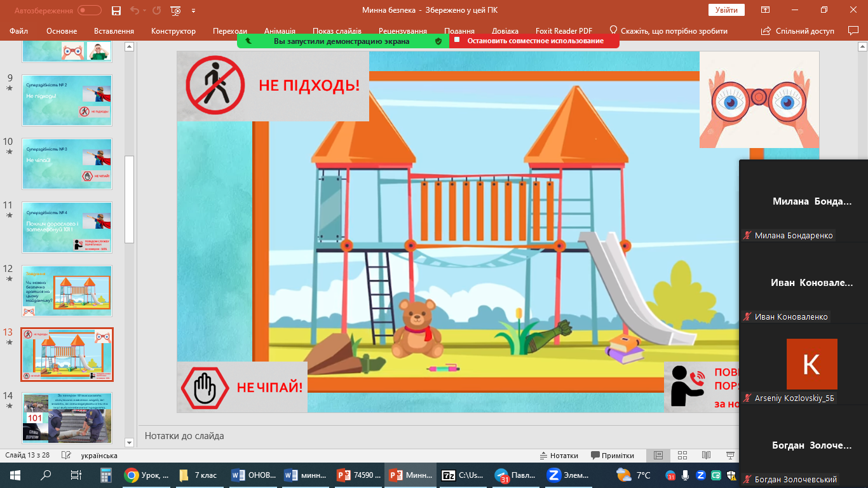This screenshot has height=488, width=868.
Task: Click 'Остановить совместное использование' stop sharing button
Action: coord(534,41)
